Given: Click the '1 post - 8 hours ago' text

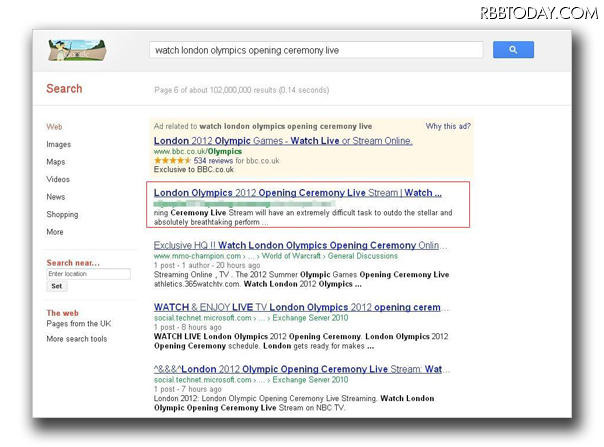Looking at the screenshot, I should click(x=187, y=327).
